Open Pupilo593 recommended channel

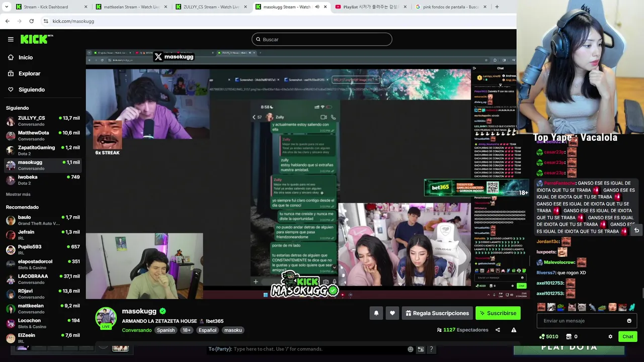43,250
